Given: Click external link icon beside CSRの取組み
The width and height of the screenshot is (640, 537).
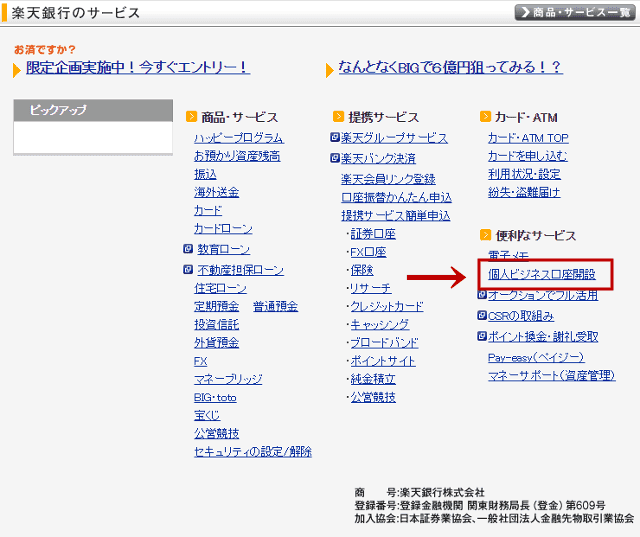Looking at the screenshot, I should [482, 315].
